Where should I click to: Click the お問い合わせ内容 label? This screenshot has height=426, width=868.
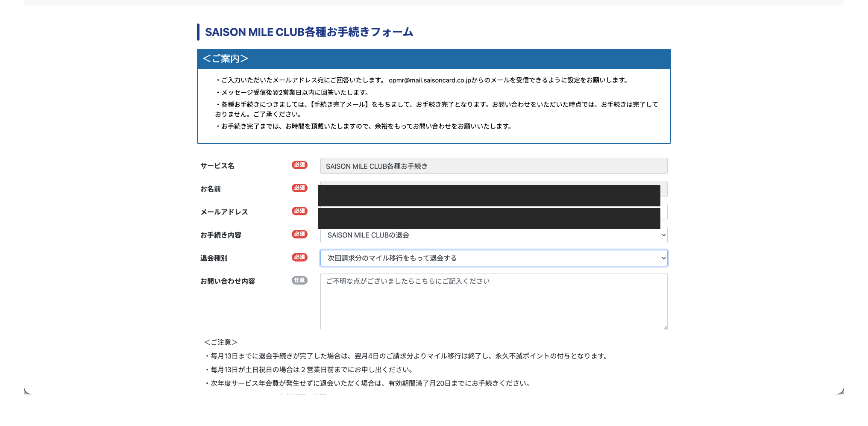tap(228, 281)
